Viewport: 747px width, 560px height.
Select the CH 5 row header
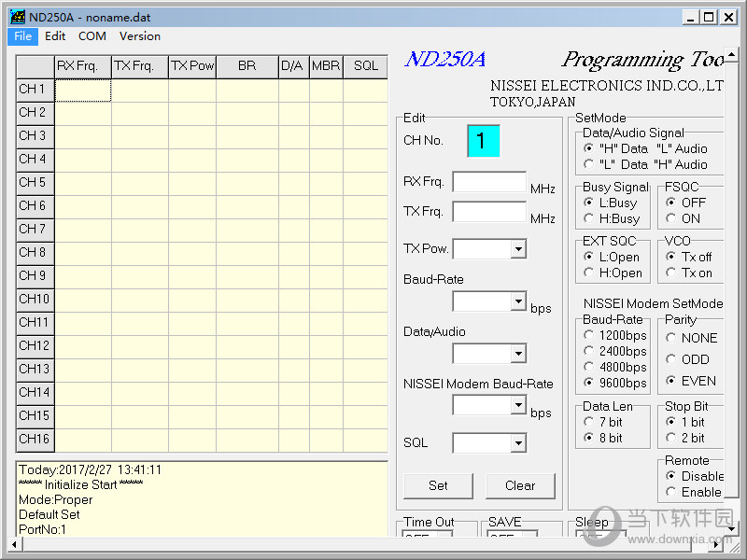point(35,183)
